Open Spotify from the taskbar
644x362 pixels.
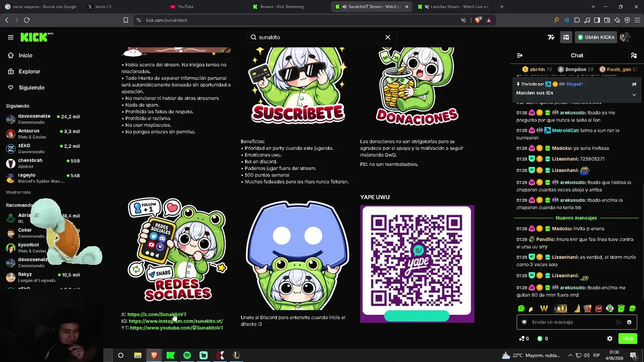point(187,355)
